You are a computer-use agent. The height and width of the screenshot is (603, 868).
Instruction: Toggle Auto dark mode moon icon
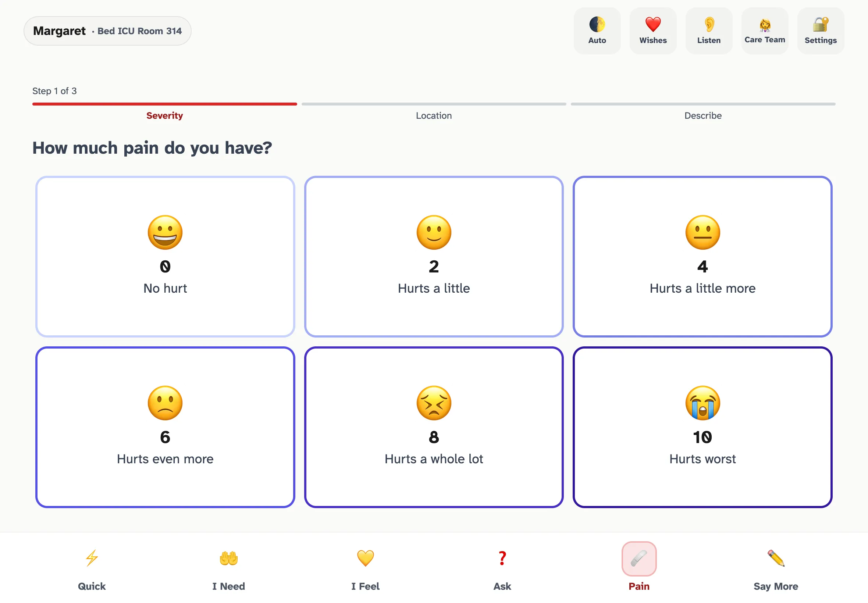(x=597, y=31)
